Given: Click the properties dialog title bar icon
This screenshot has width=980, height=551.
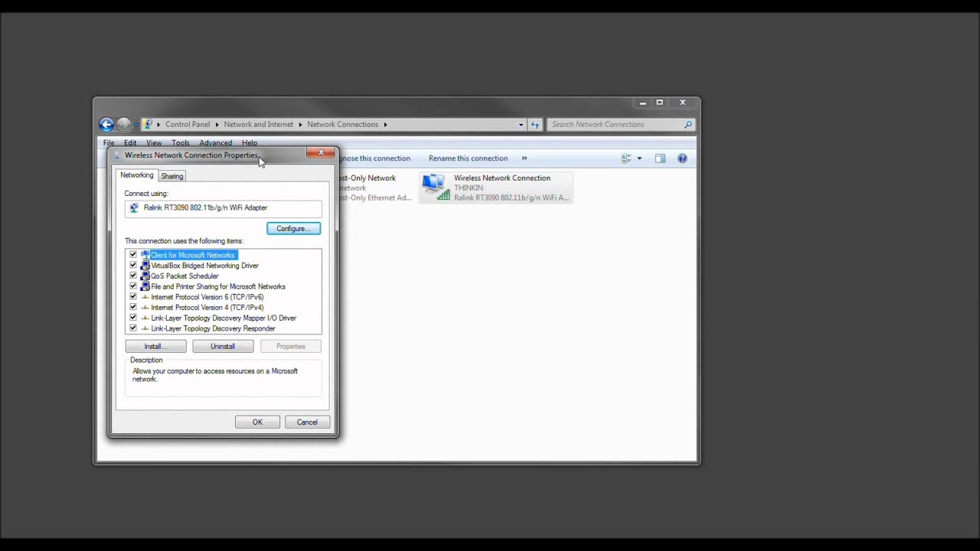Looking at the screenshot, I should pyautogui.click(x=117, y=155).
